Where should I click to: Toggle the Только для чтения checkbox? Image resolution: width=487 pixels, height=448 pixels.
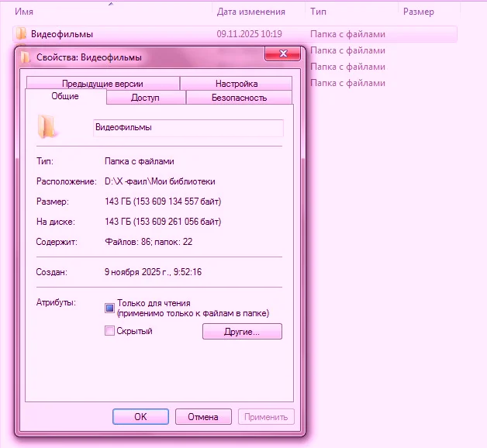point(109,308)
